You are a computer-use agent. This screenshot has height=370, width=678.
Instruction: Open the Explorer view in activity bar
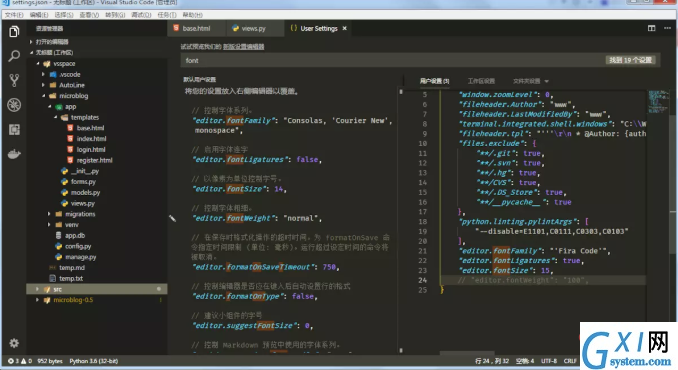coord(14,31)
